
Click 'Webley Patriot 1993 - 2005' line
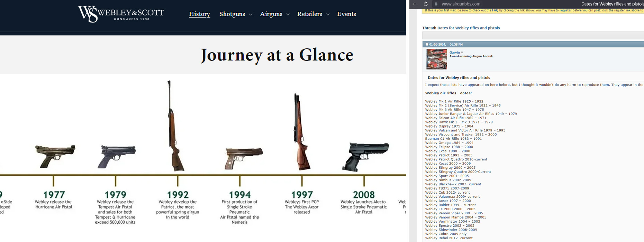pos(449,155)
